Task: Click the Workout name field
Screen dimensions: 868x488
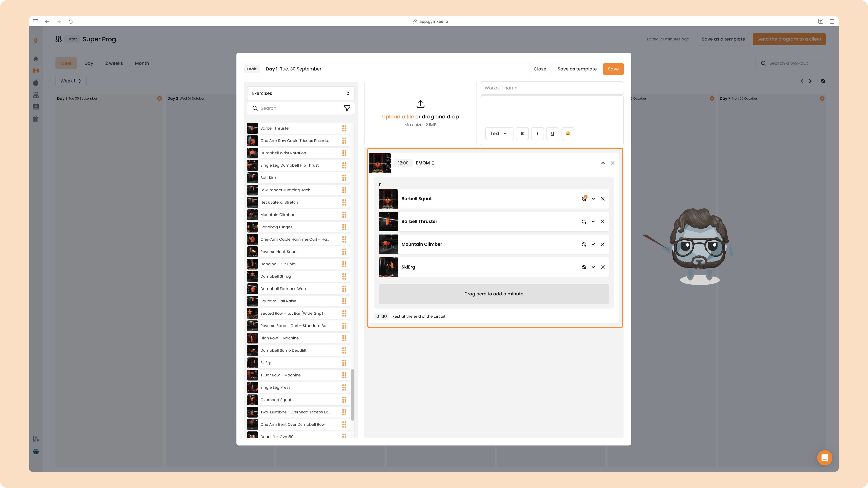Action: click(551, 88)
